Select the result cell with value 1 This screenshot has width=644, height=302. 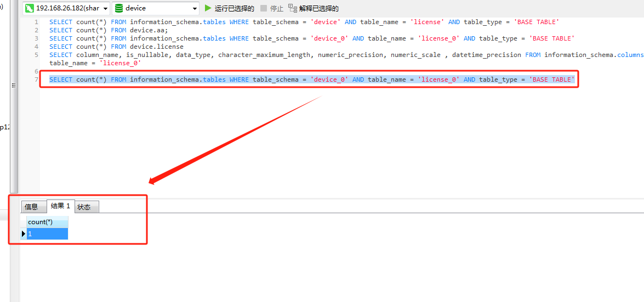(x=47, y=234)
